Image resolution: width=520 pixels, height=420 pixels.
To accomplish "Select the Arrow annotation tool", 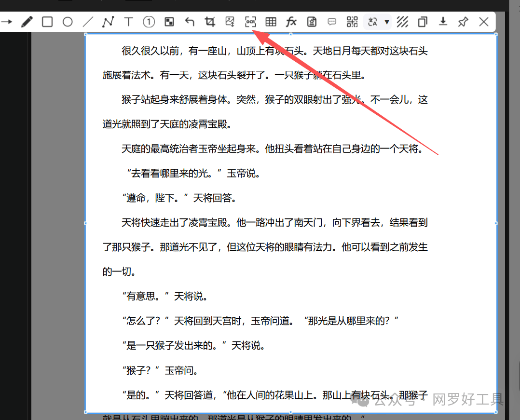I will pos(6,22).
